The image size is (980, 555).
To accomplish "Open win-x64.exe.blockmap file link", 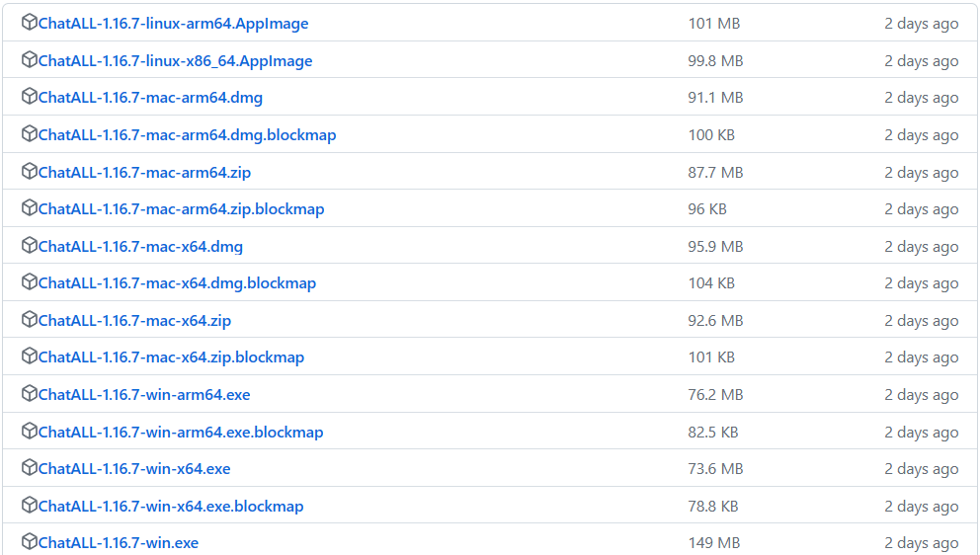I will point(171,507).
